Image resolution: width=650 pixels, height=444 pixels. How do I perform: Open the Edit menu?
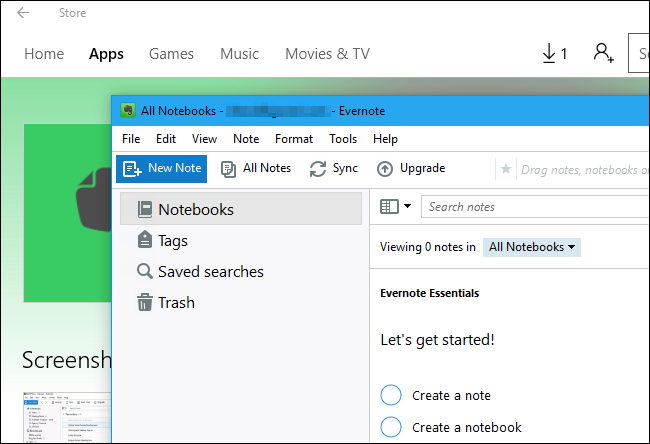click(x=166, y=139)
